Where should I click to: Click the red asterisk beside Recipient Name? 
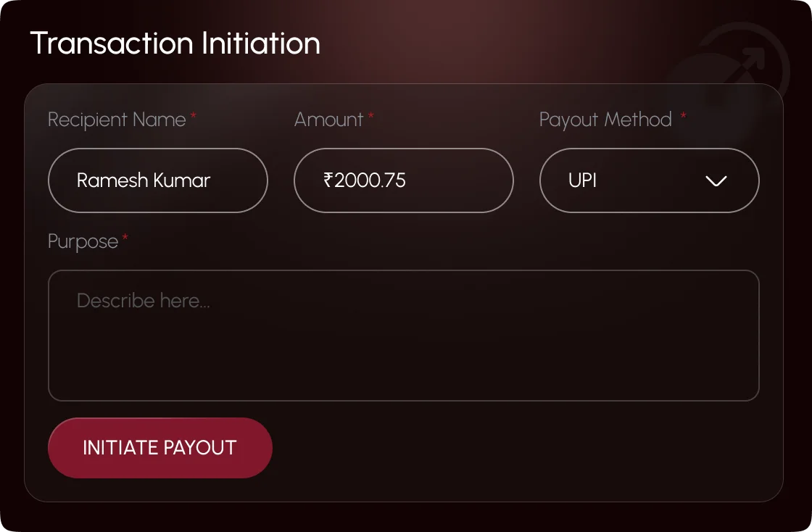pyautogui.click(x=194, y=115)
